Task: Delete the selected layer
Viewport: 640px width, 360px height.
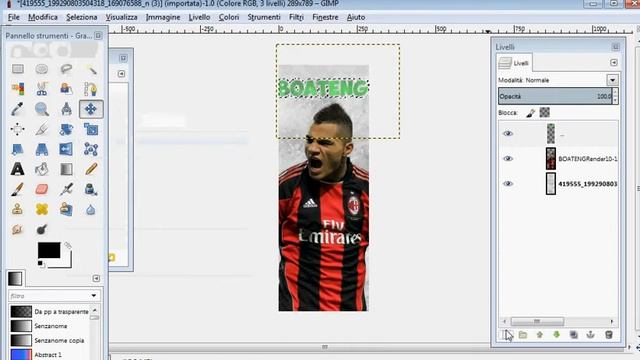Action: tap(609, 335)
